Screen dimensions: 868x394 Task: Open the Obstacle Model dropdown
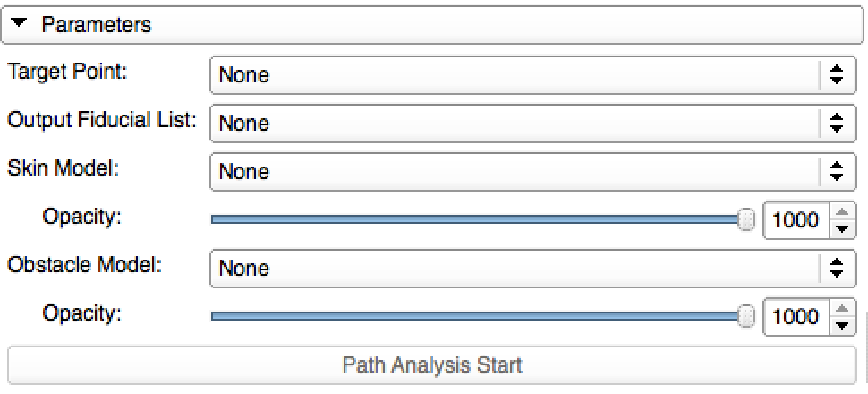[515, 268]
